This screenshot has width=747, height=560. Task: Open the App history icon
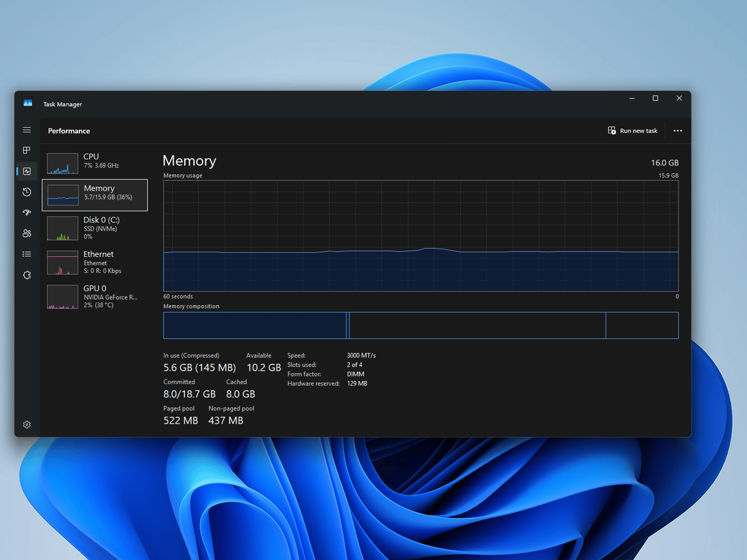[x=27, y=192]
